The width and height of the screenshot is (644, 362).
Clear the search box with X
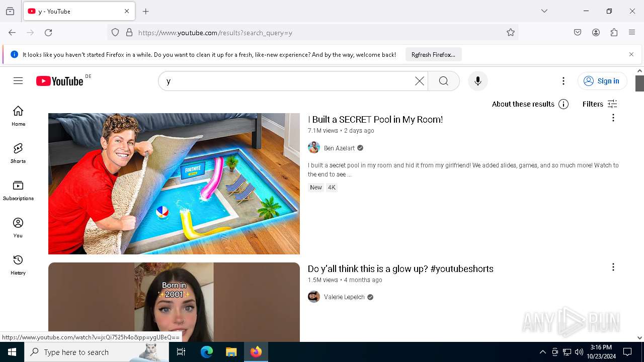coord(420,81)
